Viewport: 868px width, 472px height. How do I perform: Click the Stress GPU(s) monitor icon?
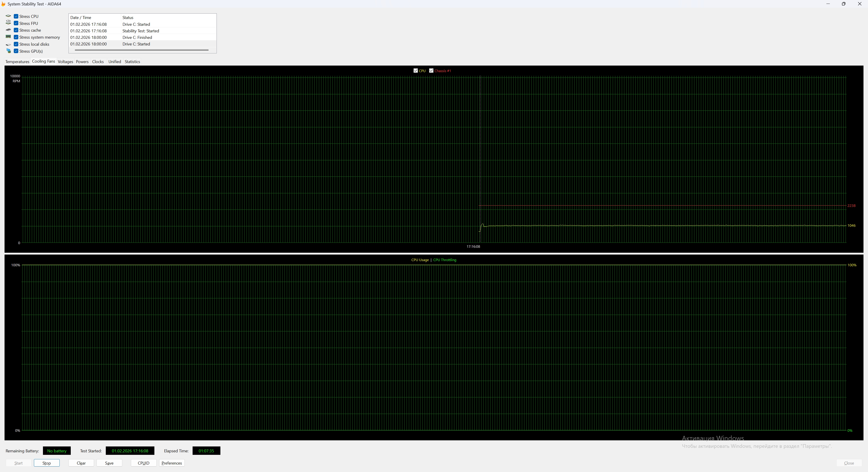(8, 51)
